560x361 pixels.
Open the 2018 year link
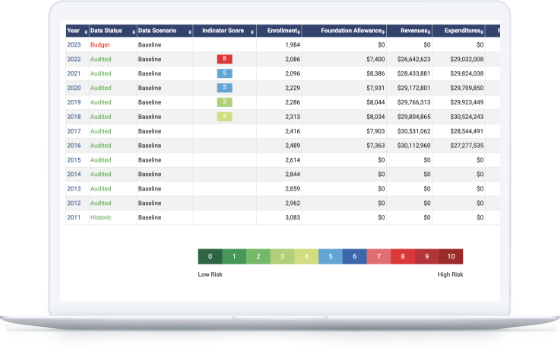(74, 117)
